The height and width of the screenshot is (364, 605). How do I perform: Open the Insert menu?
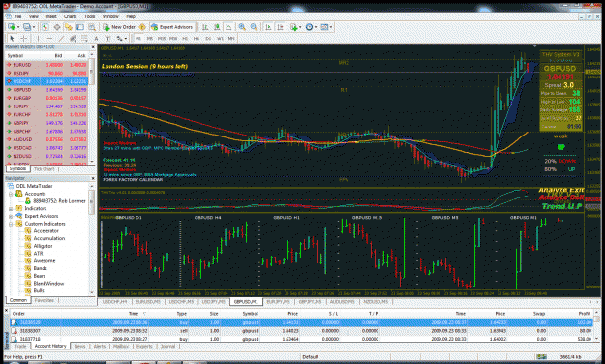[x=51, y=16]
